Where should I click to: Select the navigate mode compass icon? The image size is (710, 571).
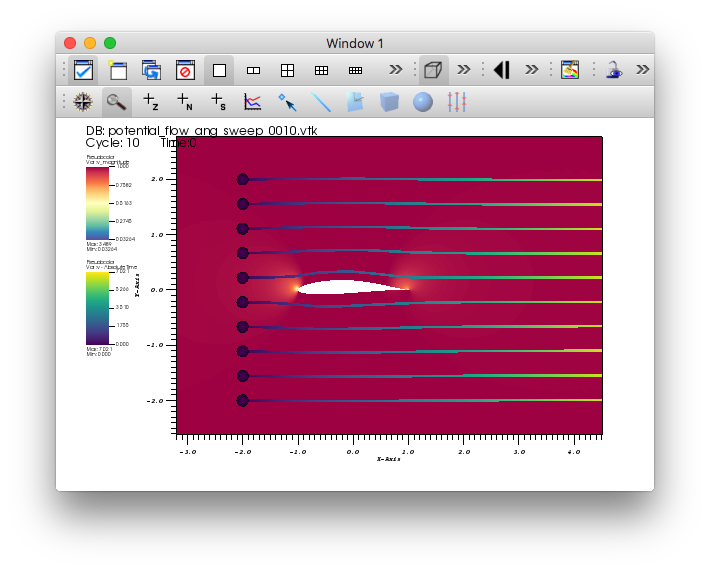(x=83, y=102)
